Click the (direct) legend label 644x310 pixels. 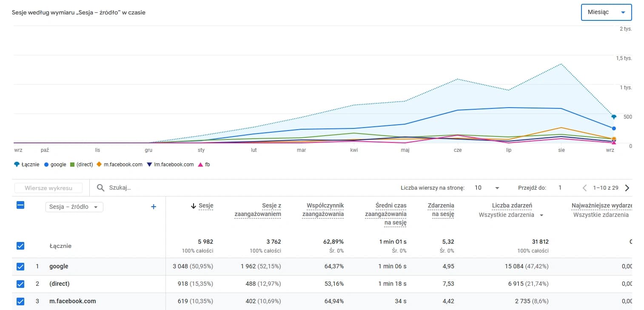[85, 165]
